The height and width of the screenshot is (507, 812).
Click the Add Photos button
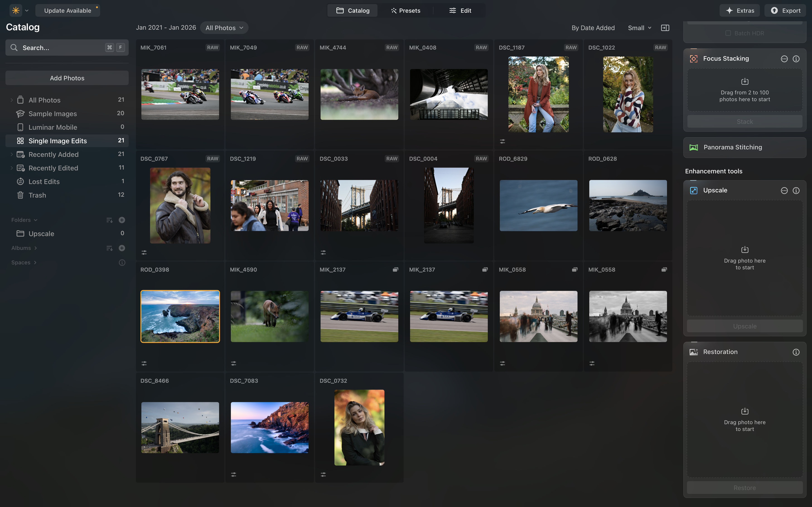click(67, 78)
